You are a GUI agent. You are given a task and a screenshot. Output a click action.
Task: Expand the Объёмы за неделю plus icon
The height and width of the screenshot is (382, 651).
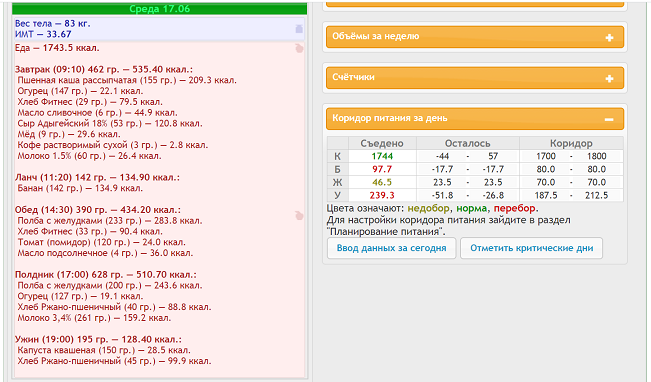click(x=609, y=38)
